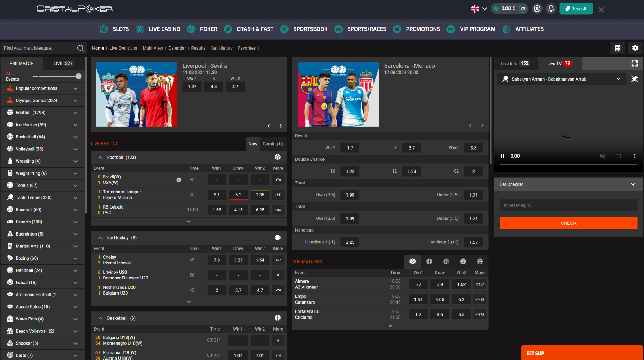Image resolution: width=644 pixels, height=360 pixels.
Task: Click the search magnifier icon
Action: click(x=81, y=48)
